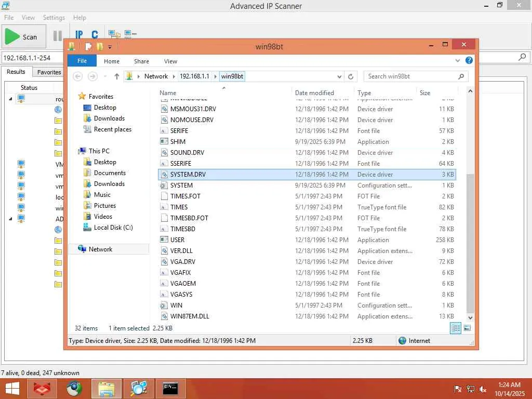Open the View menu in Advanced IP Scanner
The width and height of the screenshot is (532, 399).
28,18
